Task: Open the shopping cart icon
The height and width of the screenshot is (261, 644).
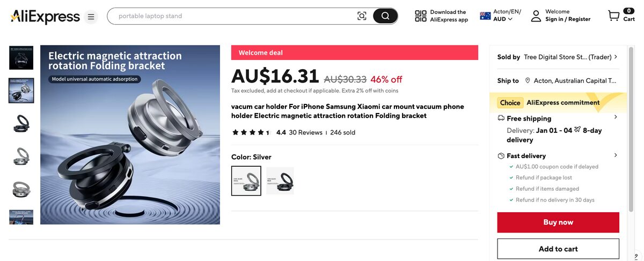Action: coord(613,16)
